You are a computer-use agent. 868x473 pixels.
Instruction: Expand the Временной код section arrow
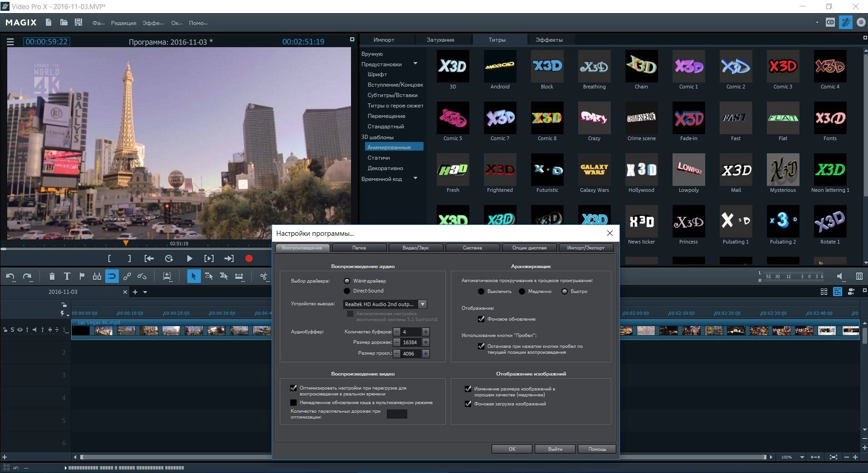click(415, 179)
